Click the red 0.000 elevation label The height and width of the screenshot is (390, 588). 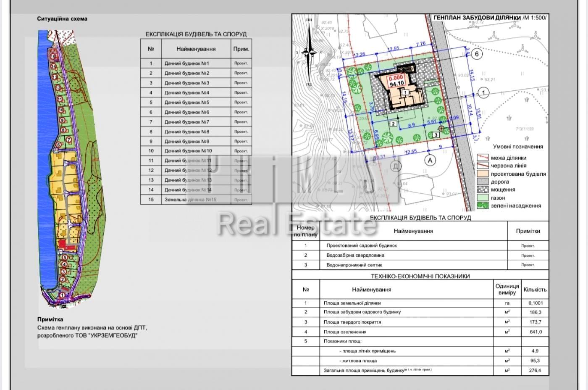396,78
